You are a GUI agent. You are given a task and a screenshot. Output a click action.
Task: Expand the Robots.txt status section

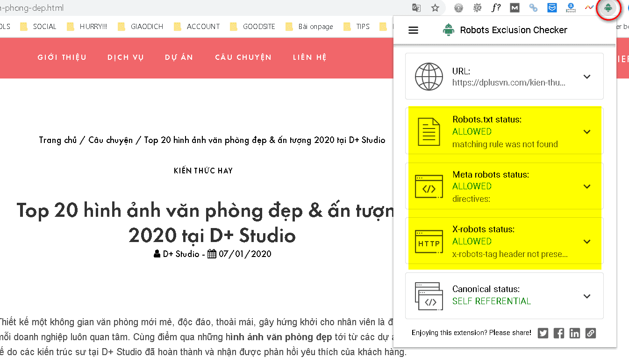click(x=587, y=132)
